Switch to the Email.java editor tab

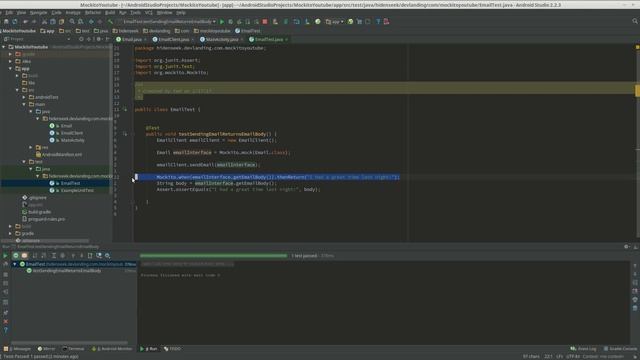(x=131, y=40)
